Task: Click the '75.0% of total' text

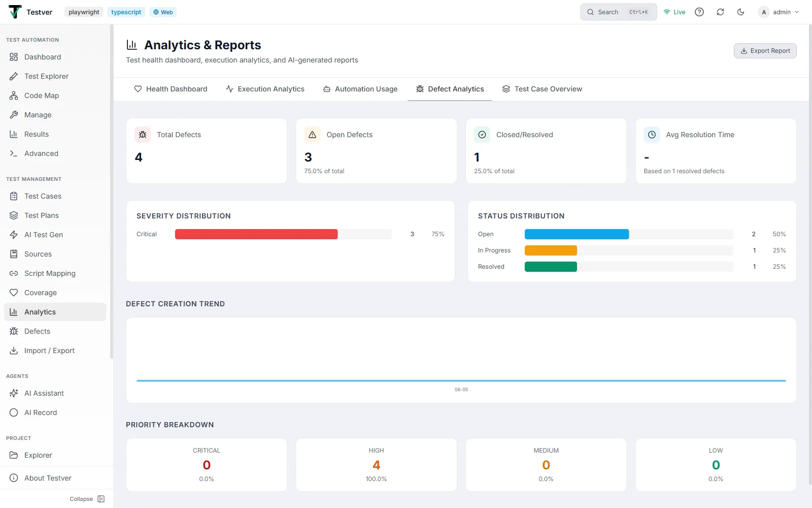Action: tap(324, 171)
